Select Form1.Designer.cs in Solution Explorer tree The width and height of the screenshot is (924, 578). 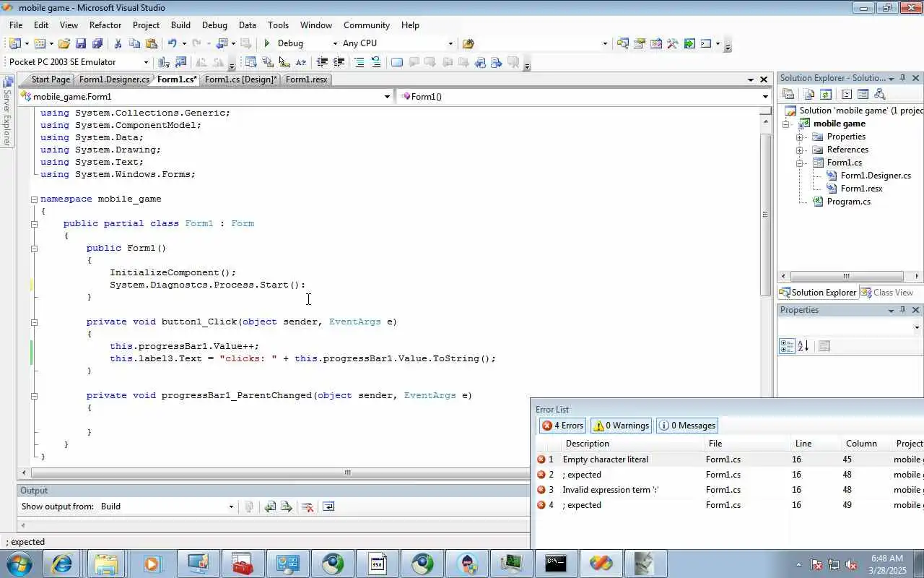(876, 176)
